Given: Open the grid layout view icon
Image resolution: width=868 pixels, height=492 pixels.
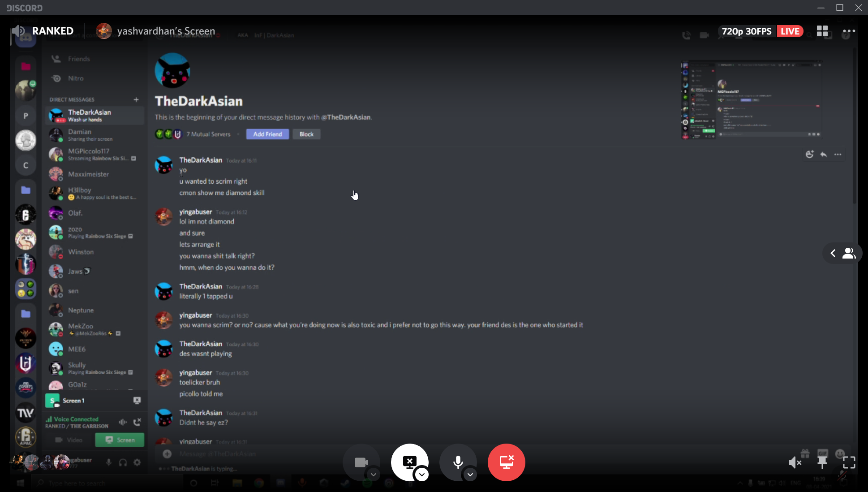Looking at the screenshot, I should click(x=822, y=31).
